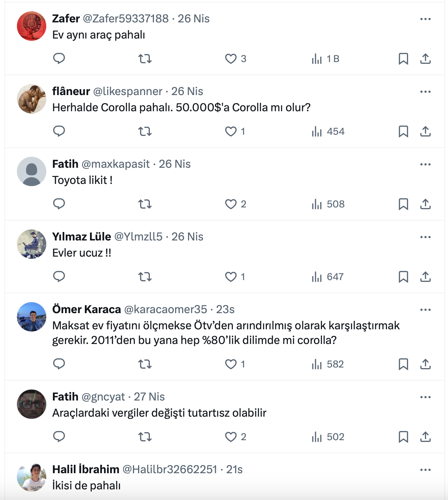This screenshot has height=500, width=448.
Task: Open Halil İbrahim's profile avatar
Action: [32, 477]
